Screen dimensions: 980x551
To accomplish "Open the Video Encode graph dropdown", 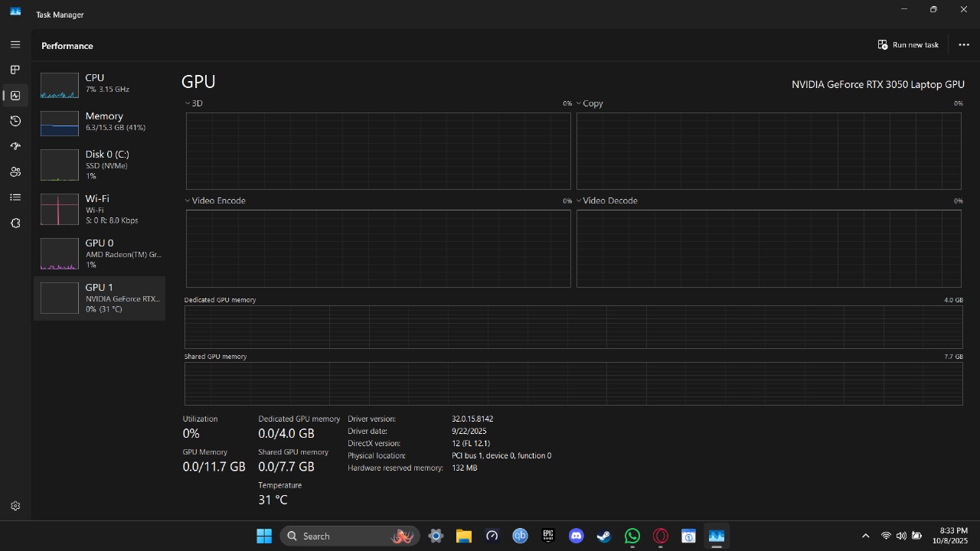I will coord(215,201).
